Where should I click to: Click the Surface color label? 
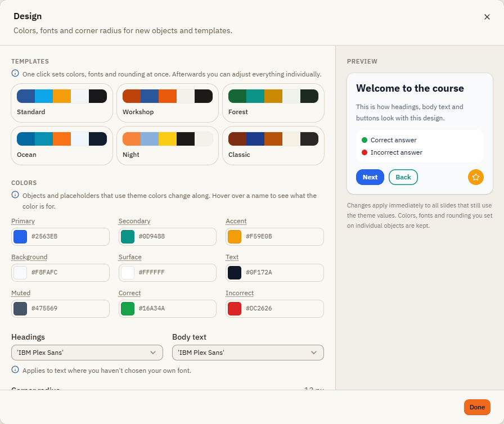130,257
